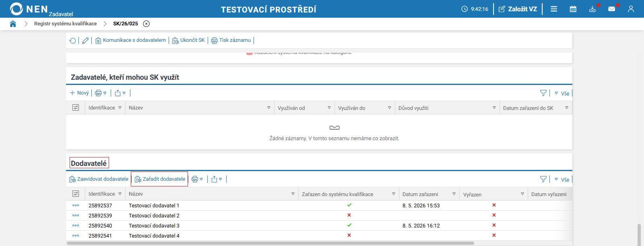The width and height of the screenshot is (644, 246).
Task: Open Název column menu in Dodavatelé table
Action: (293, 194)
